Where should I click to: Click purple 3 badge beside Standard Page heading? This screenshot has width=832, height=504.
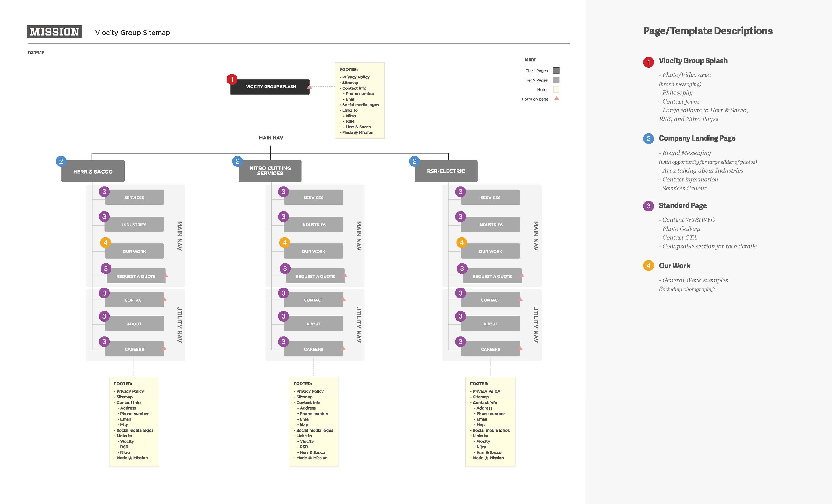[x=648, y=206]
